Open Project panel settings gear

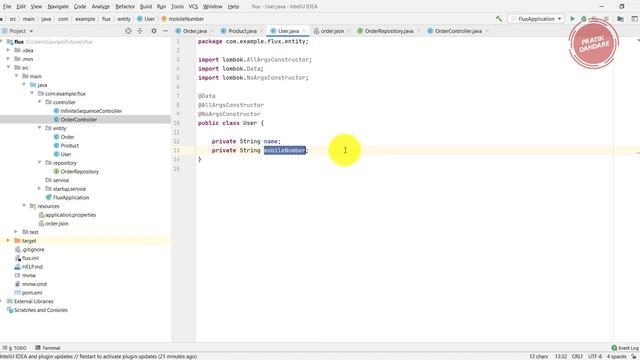click(x=154, y=31)
